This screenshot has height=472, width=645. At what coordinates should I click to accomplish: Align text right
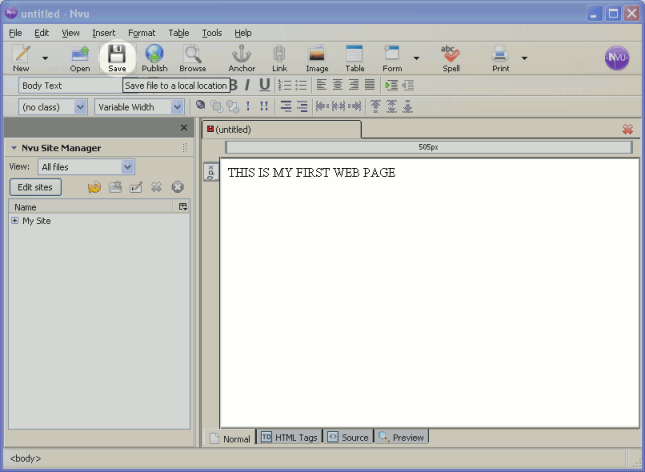click(353, 85)
